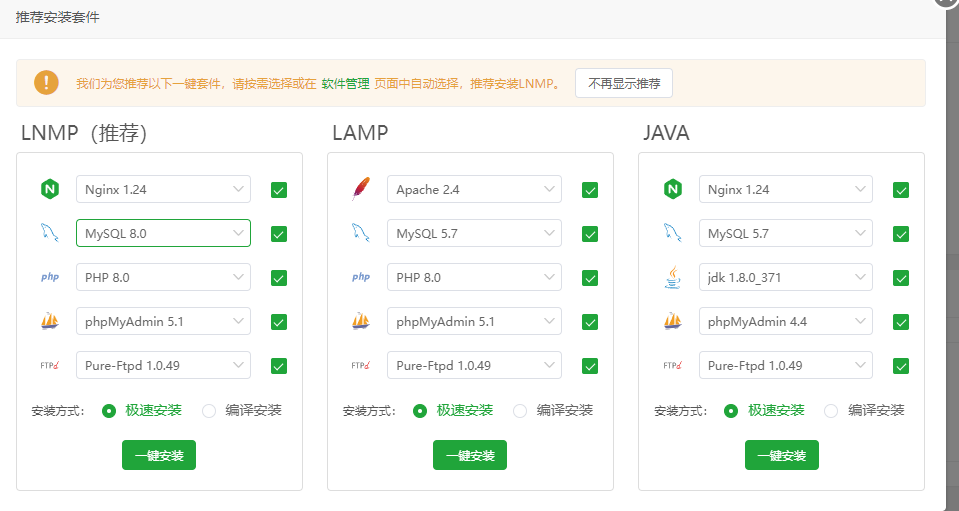This screenshot has height=511, width=959.
Task: Click the PHP icon in LNMP panel
Action: tap(49, 277)
